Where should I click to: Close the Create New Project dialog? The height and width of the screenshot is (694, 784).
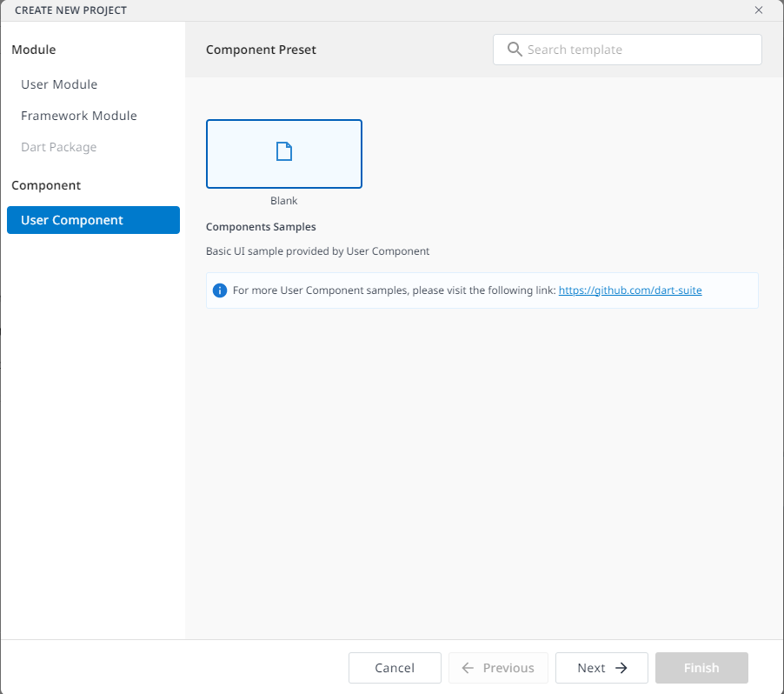pyautogui.click(x=759, y=10)
